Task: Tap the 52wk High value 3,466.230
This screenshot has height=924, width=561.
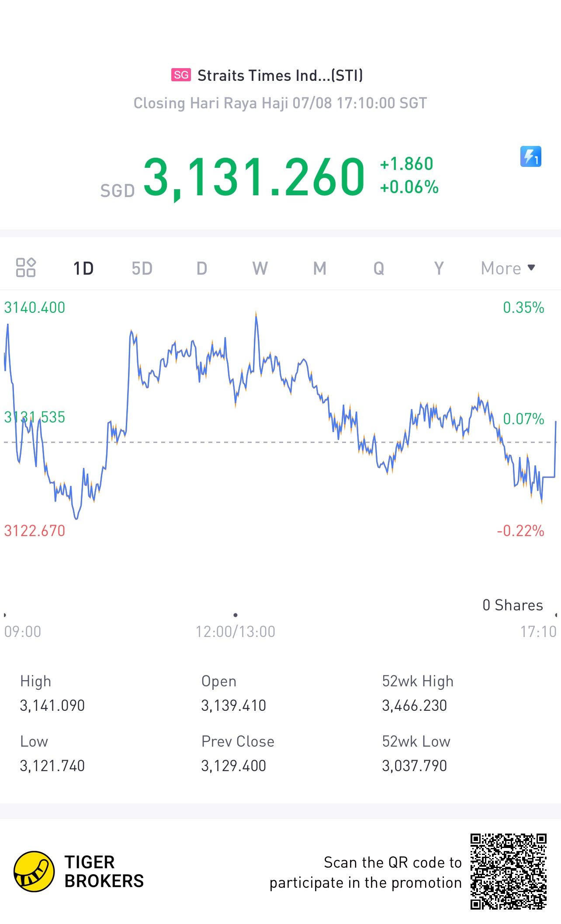Action: click(x=414, y=706)
